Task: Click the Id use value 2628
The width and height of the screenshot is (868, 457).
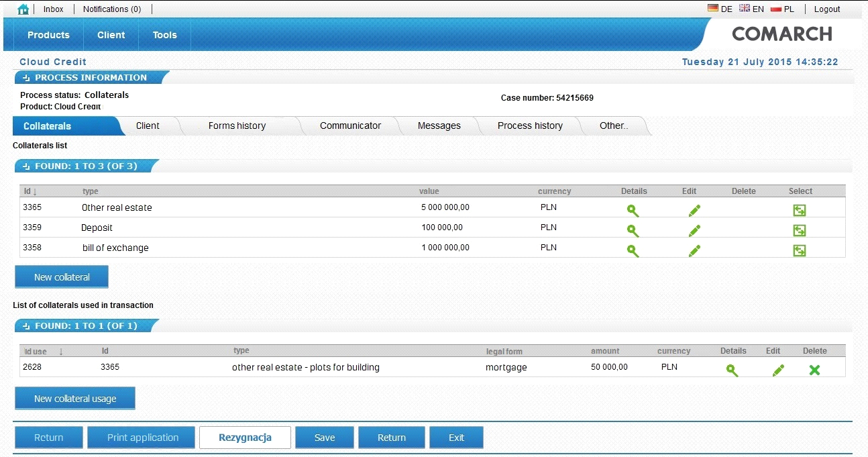Action: [32, 367]
